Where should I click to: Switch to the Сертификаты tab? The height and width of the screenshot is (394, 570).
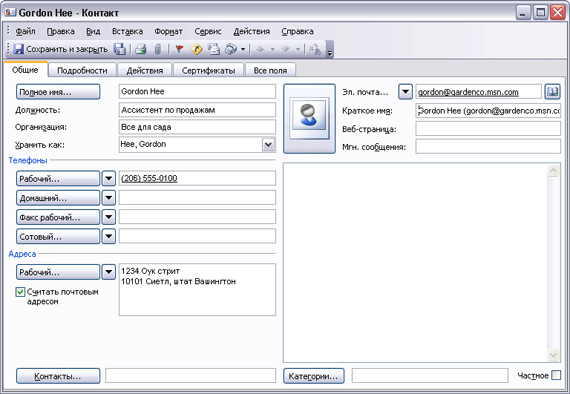[208, 70]
